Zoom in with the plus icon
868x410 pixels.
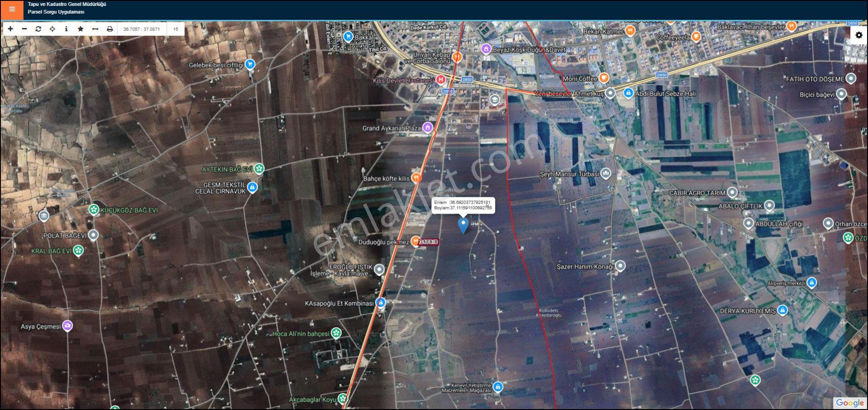pyautogui.click(x=10, y=29)
